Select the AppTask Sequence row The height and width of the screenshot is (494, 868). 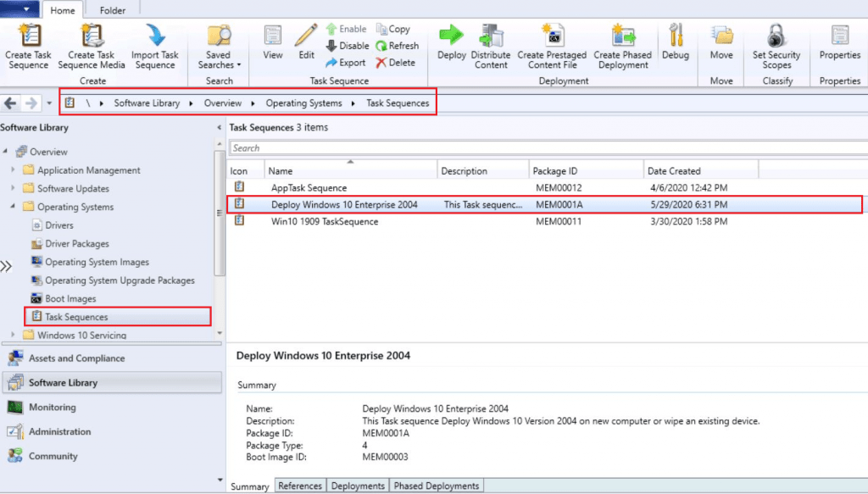point(547,187)
